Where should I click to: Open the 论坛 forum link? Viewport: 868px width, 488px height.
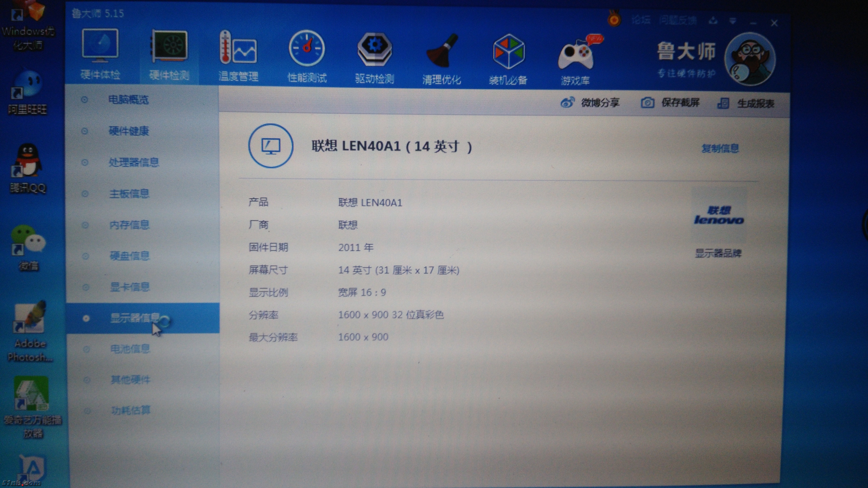[x=640, y=20]
